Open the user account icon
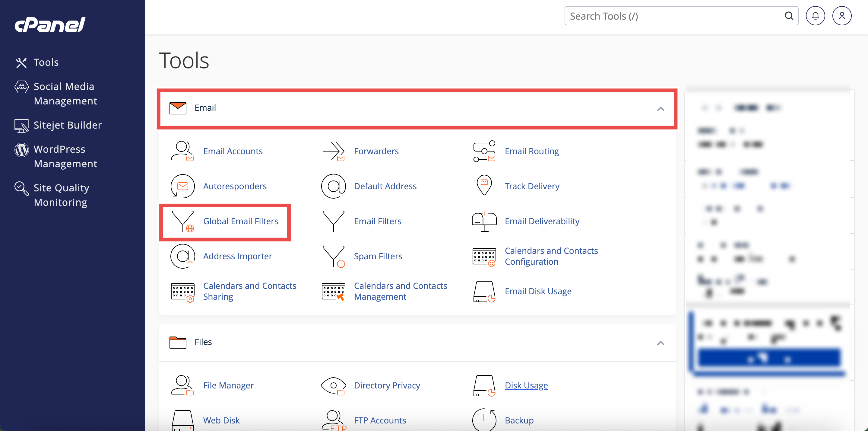 click(841, 16)
